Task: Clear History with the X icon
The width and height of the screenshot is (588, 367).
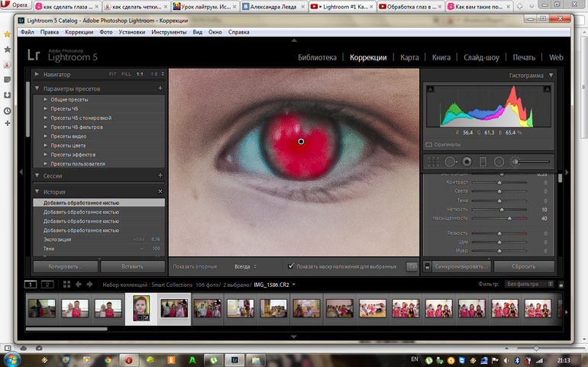Action: 160,192
